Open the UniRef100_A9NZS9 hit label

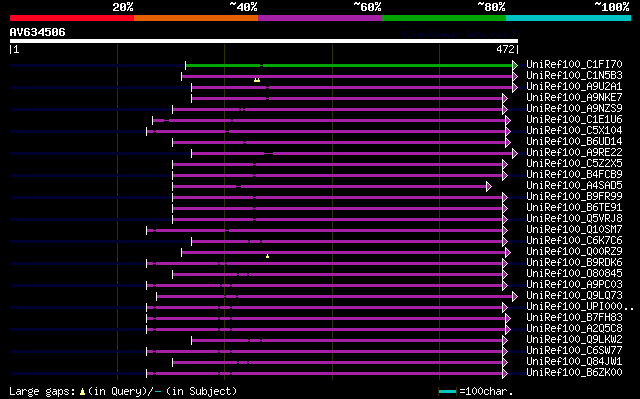(x=574, y=109)
